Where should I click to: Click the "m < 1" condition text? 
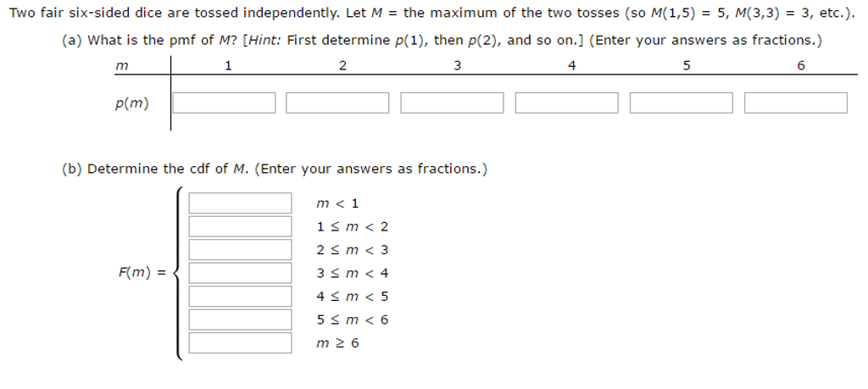pyautogui.click(x=337, y=203)
